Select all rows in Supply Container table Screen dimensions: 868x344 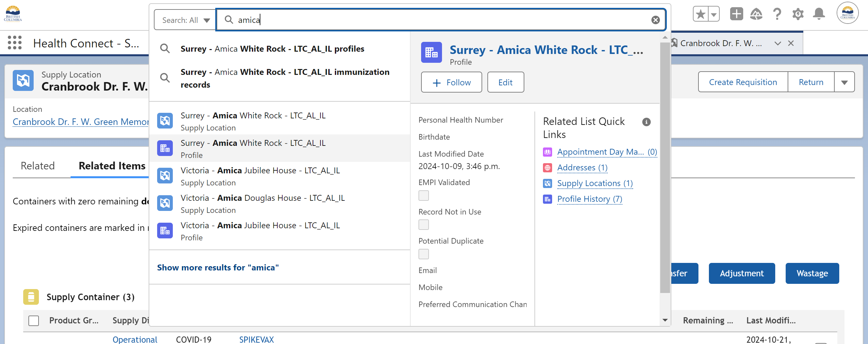click(34, 320)
